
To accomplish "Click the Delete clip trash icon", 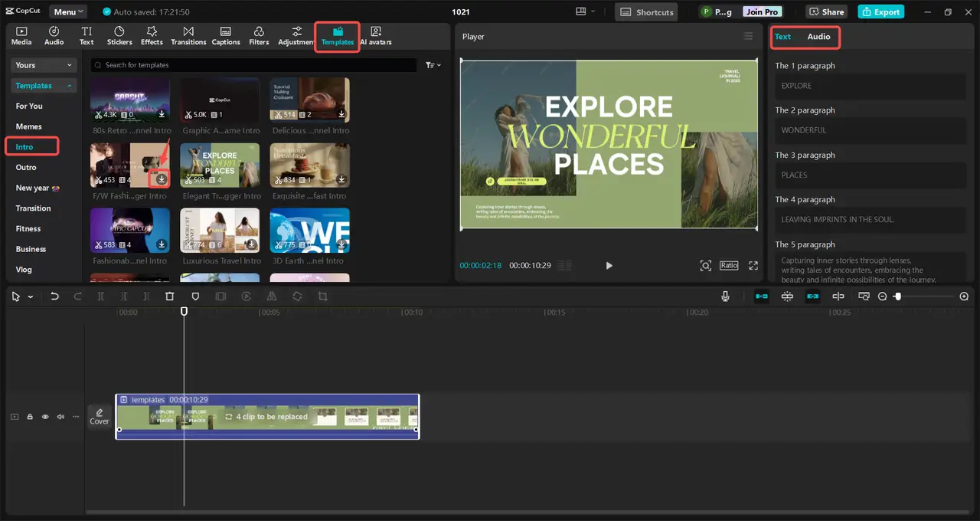I will point(170,297).
